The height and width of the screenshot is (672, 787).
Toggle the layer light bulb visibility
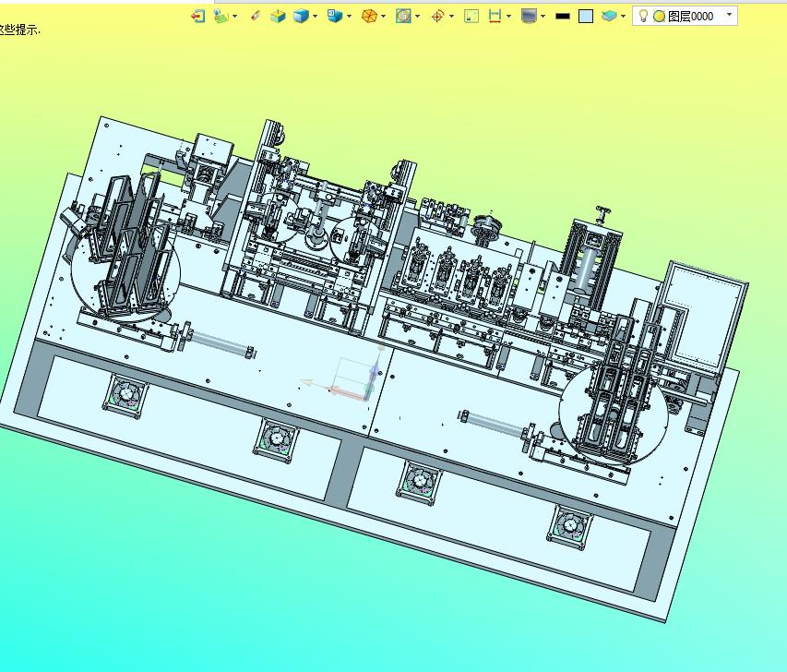643,16
